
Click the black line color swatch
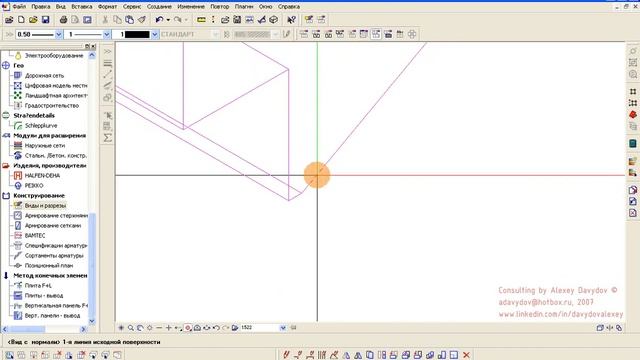pos(137,34)
